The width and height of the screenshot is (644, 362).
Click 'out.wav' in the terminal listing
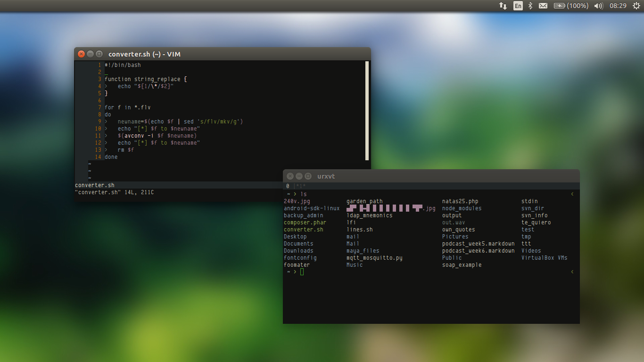(454, 222)
